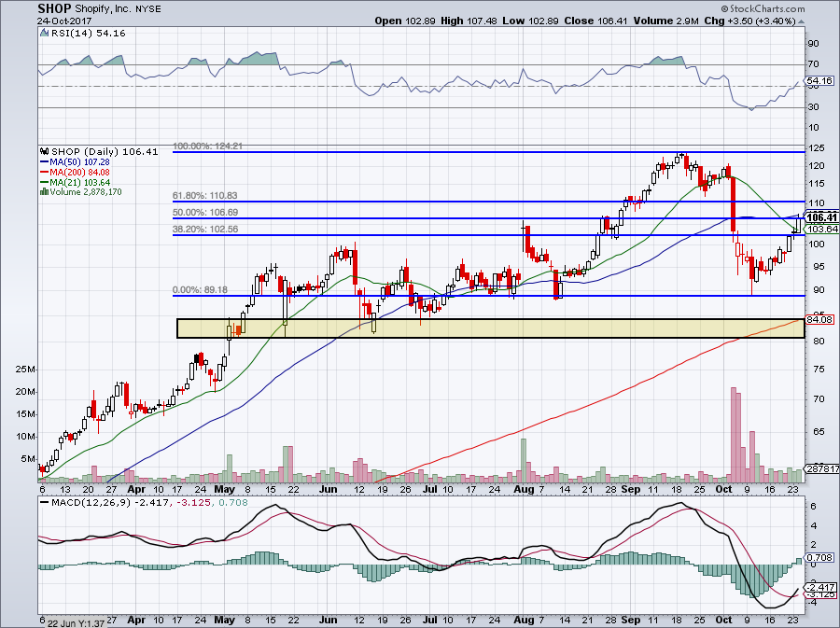Screen dimensions: 840x628
Task: Click the MA(50) 107.28 legend text
Action: point(80,161)
